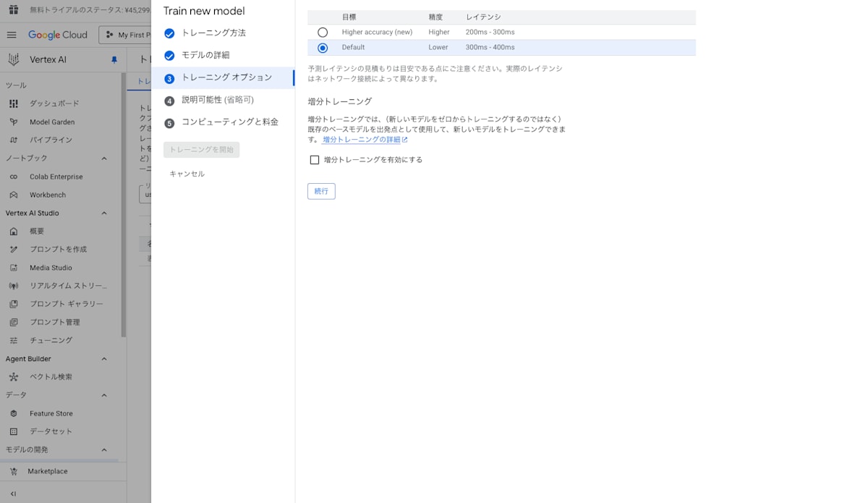
Task: Enable 増分トレーニングを有効にする checkbox
Action: (315, 159)
